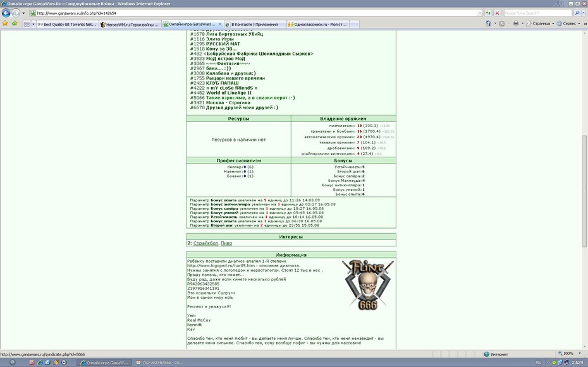Click the Пиво interest link
Screen dimensions: 588x367
click(x=226, y=243)
